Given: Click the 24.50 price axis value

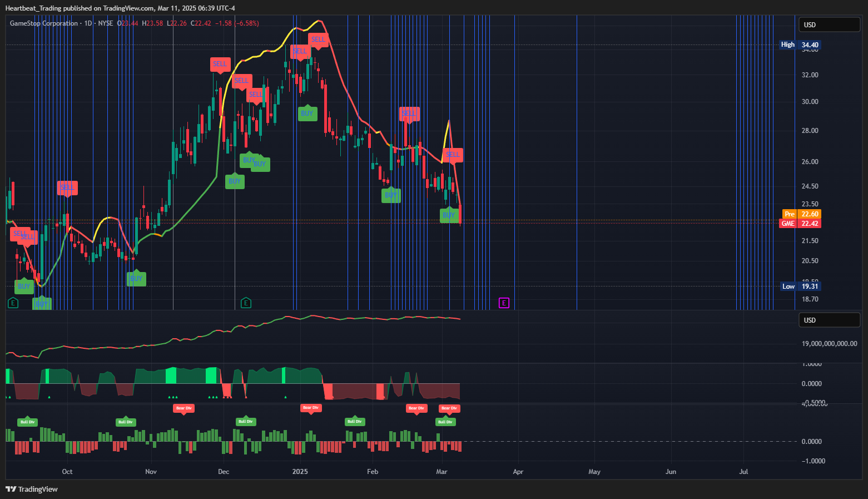Looking at the screenshot, I should (810, 186).
